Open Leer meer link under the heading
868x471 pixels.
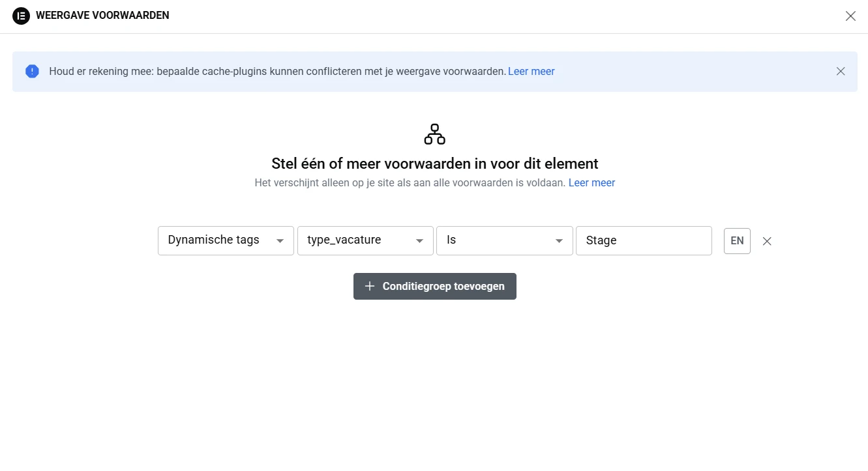pos(591,183)
